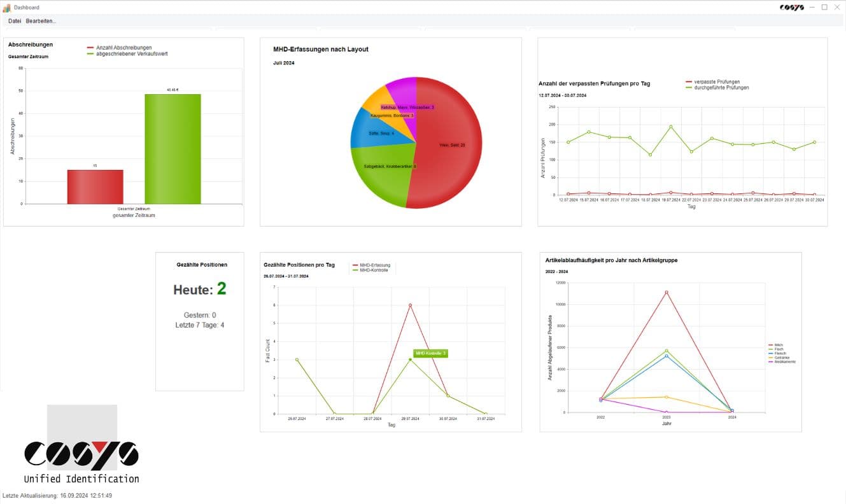Click the red MHD-Erfassung peak at 29.07.2024
This screenshot has height=504, width=846.
(x=410, y=305)
